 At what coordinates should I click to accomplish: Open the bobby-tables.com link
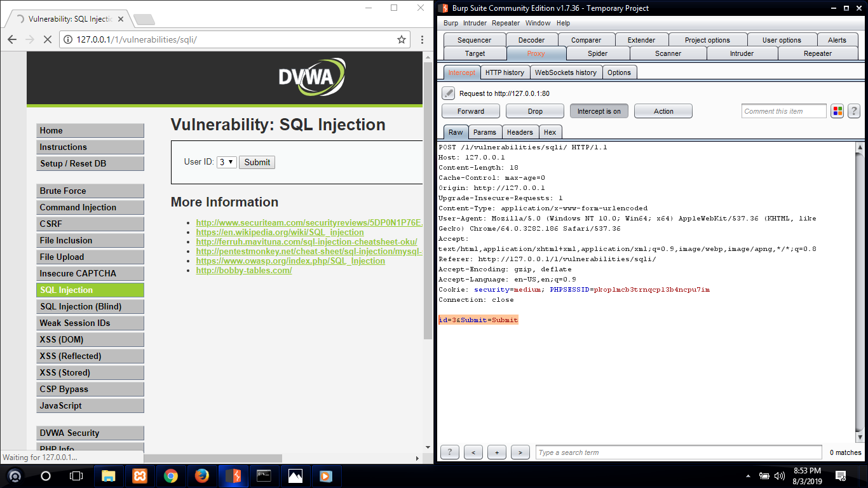pyautogui.click(x=244, y=270)
